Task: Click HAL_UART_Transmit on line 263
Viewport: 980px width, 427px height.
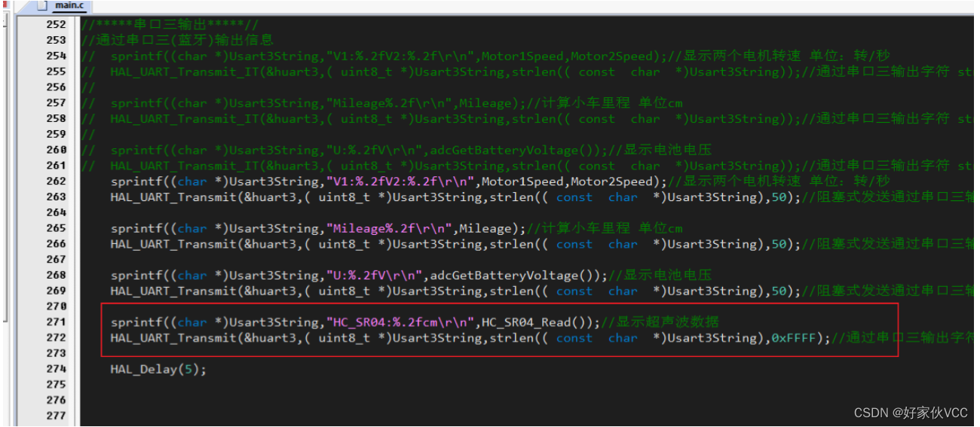Action: point(173,197)
